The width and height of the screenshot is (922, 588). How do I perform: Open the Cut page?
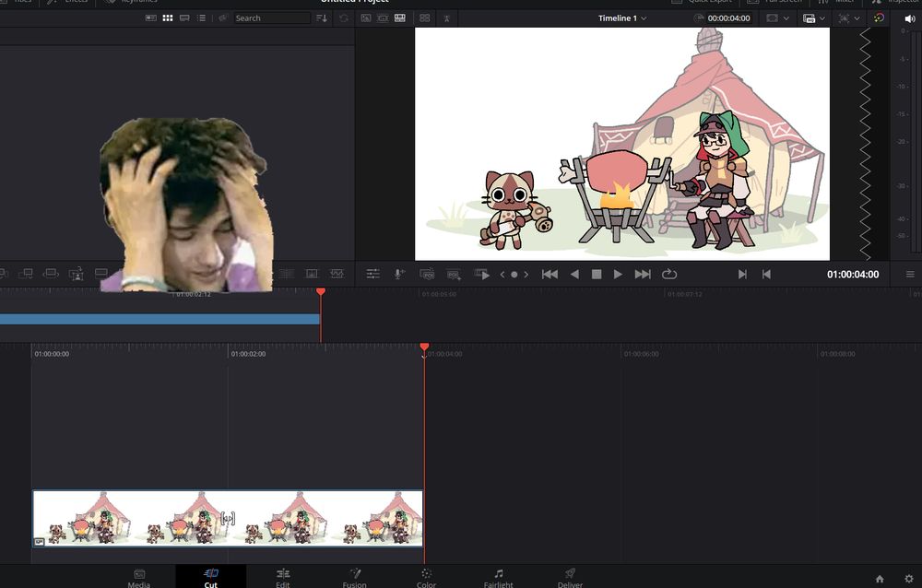[x=210, y=578]
